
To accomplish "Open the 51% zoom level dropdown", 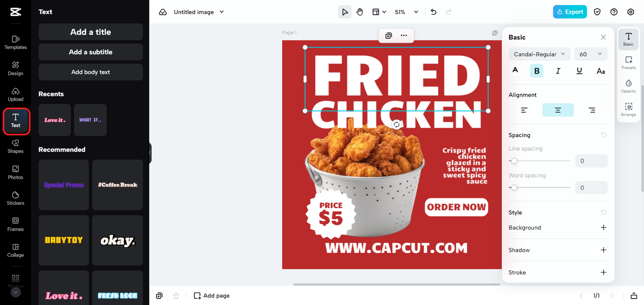I will [407, 12].
